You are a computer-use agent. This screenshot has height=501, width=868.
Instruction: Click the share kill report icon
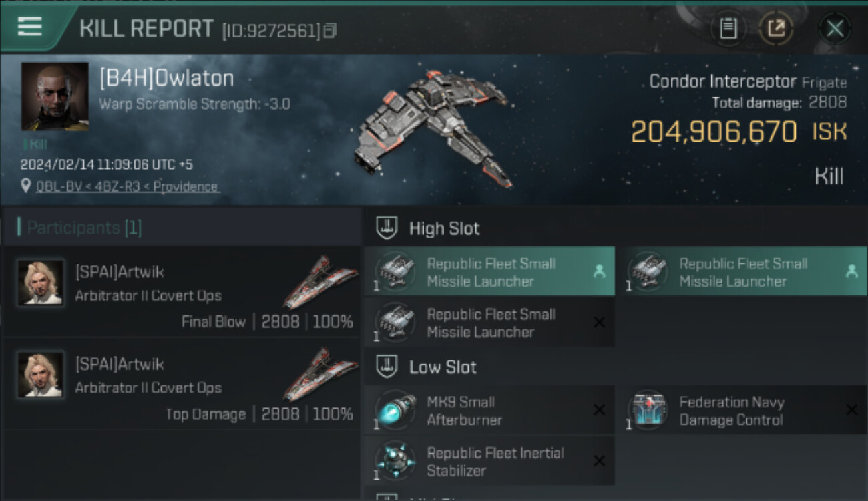coord(776,28)
